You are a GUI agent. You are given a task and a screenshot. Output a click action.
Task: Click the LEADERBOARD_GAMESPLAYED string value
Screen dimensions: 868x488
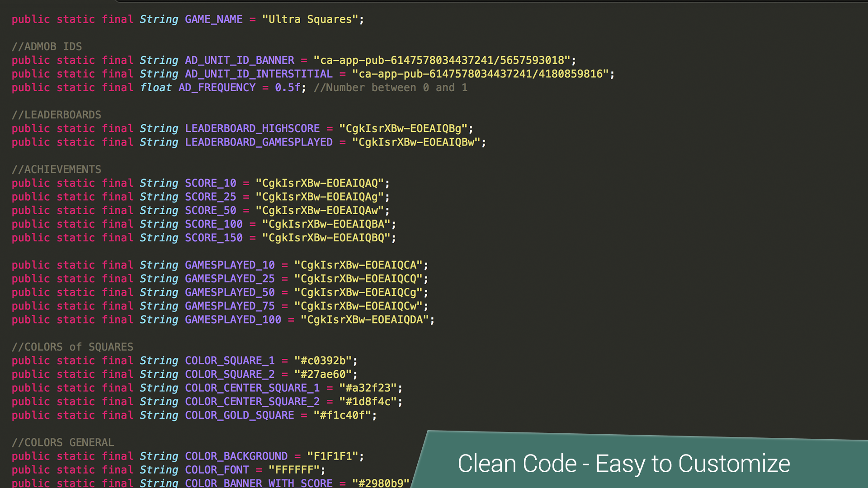[416, 142]
